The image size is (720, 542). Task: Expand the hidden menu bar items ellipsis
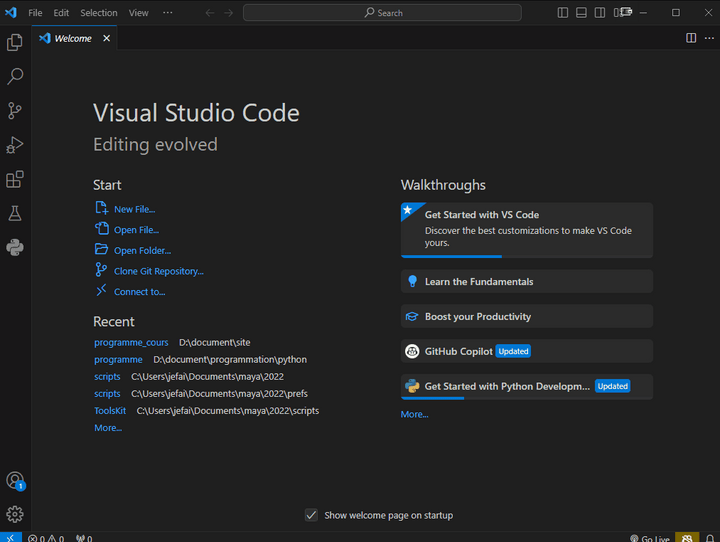[168, 12]
